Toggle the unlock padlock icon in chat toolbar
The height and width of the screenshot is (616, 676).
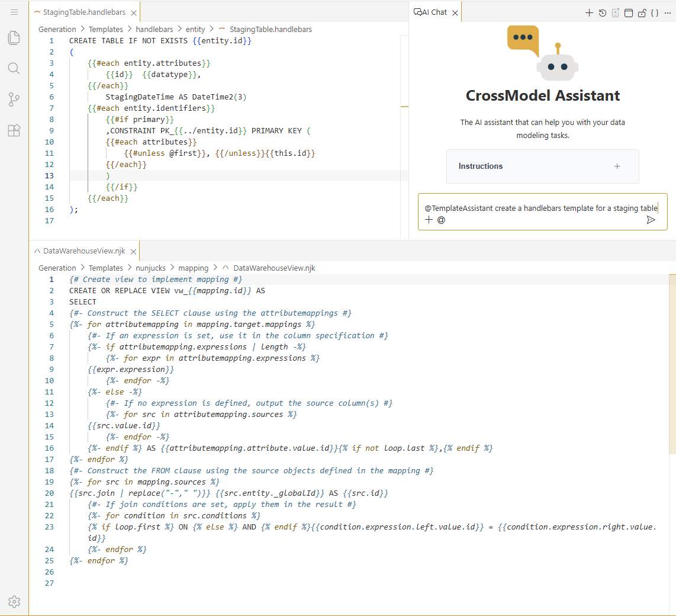pyautogui.click(x=642, y=13)
